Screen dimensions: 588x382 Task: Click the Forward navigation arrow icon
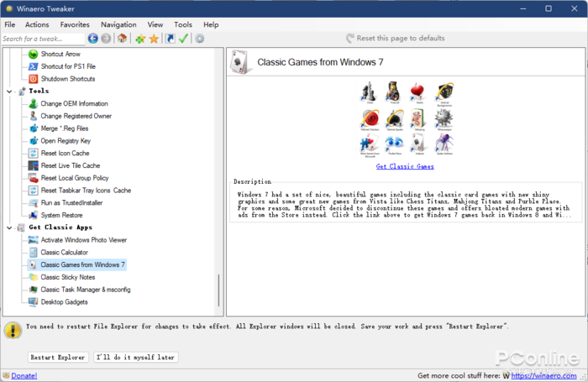tap(106, 39)
